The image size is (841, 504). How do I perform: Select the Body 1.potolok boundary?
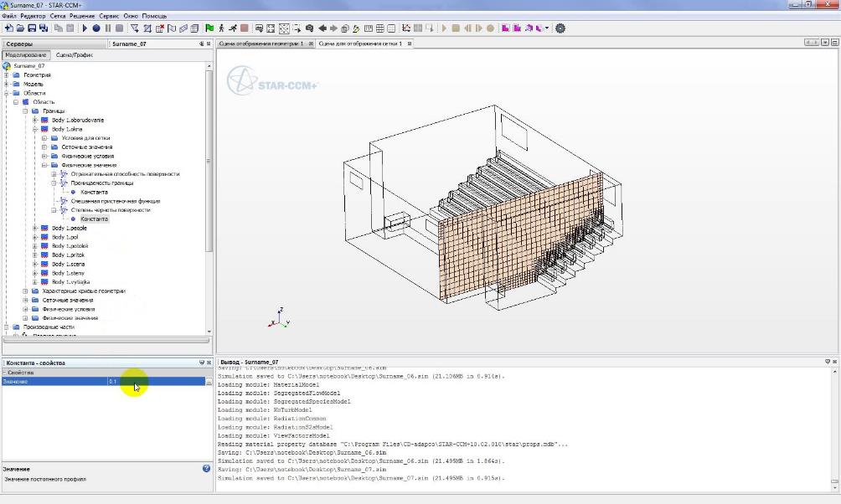tap(70, 246)
